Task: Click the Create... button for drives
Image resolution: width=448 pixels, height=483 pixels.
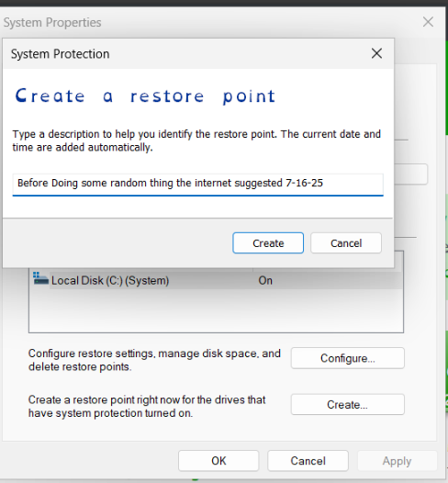Action: 348,404
